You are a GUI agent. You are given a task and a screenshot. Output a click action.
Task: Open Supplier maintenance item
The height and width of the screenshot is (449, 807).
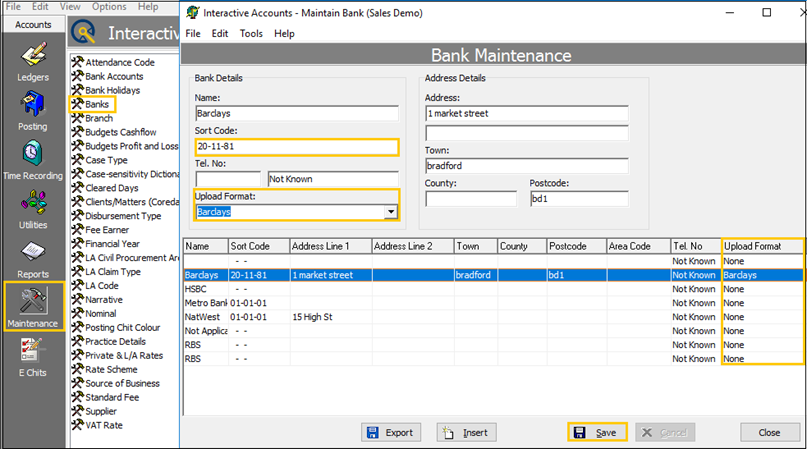coord(101,411)
